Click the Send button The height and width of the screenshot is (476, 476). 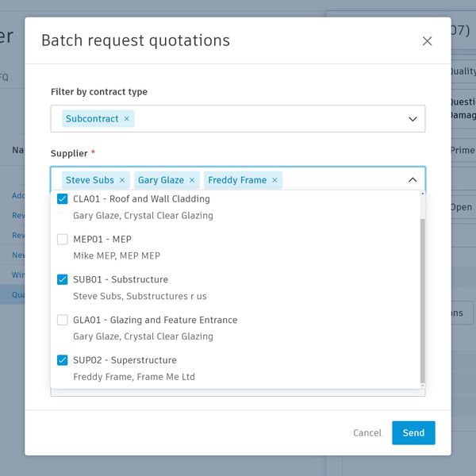coord(413,433)
